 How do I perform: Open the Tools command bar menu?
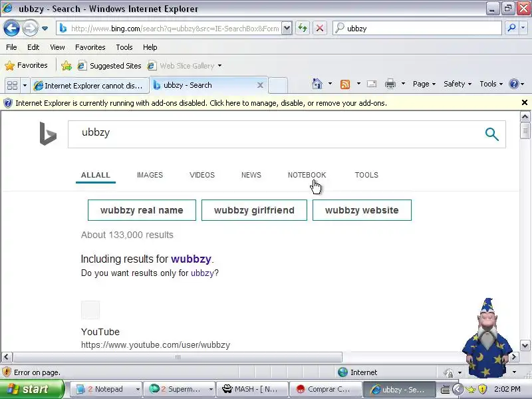point(491,84)
